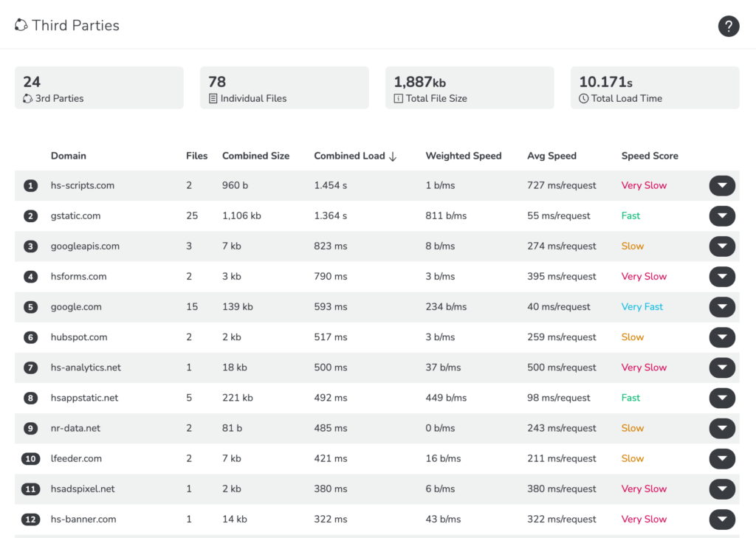Sort by the Speed Score column header
The width and height of the screenshot is (756, 538).
tap(650, 156)
